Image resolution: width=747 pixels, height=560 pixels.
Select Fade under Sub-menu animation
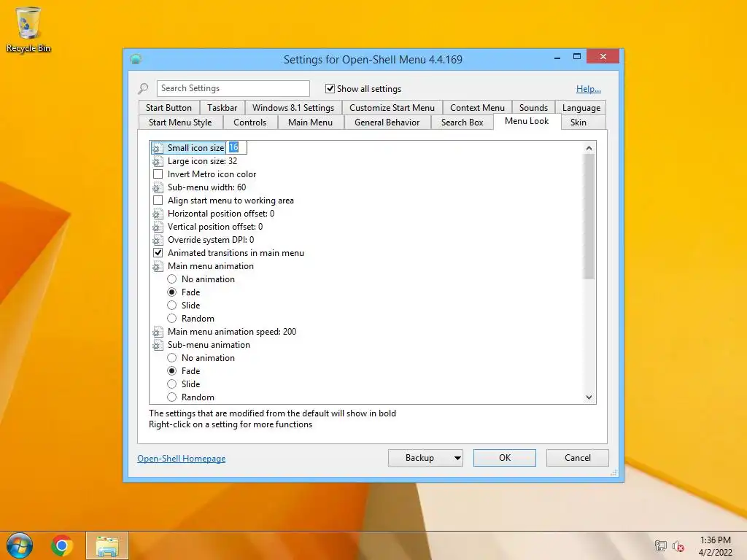coord(172,371)
